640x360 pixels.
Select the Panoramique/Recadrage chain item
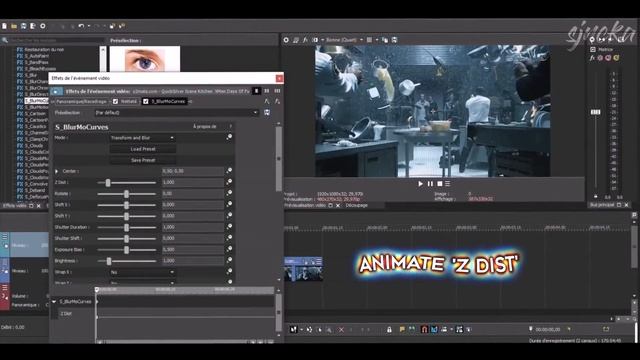pyautogui.click(x=81, y=101)
